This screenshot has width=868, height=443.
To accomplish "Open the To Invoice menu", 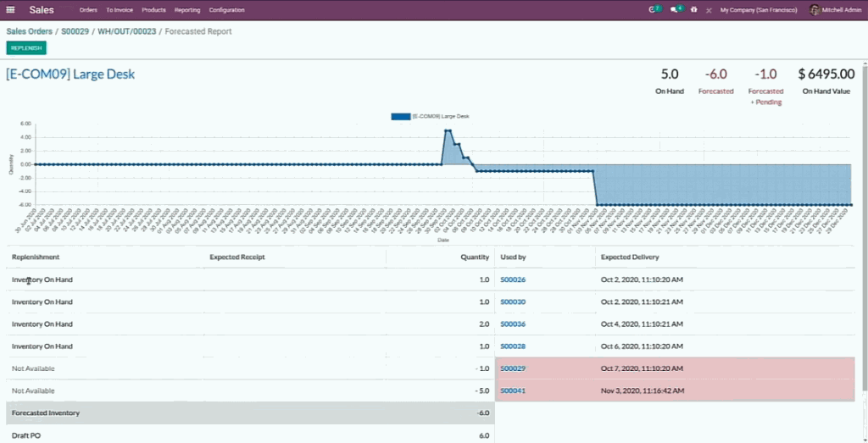I will (120, 10).
